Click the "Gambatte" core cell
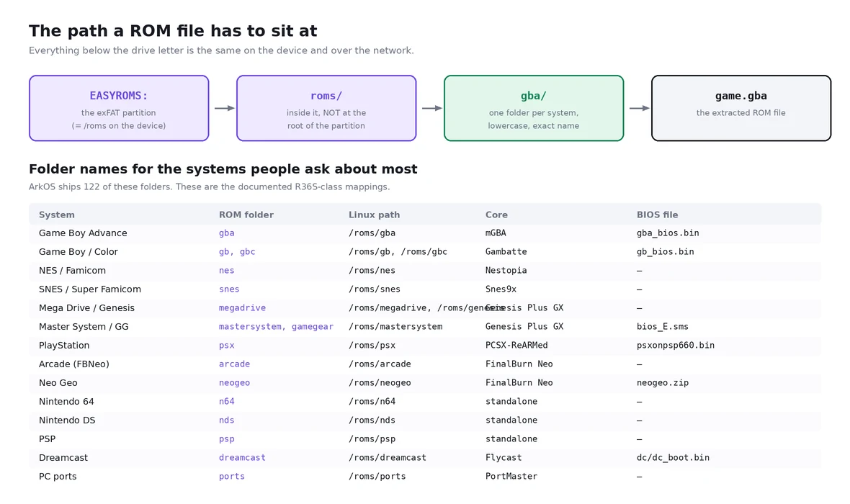The width and height of the screenshot is (850, 504). (x=506, y=252)
